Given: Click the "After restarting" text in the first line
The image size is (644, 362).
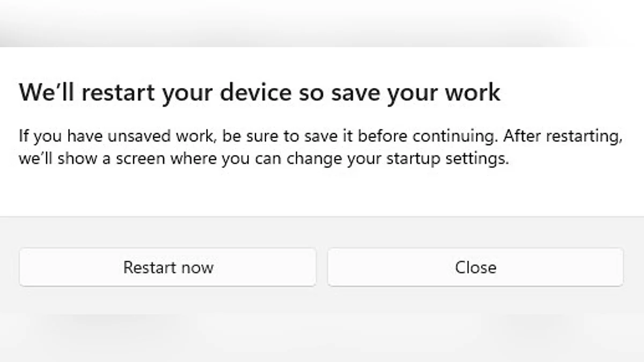Looking at the screenshot, I should [562, 136].
